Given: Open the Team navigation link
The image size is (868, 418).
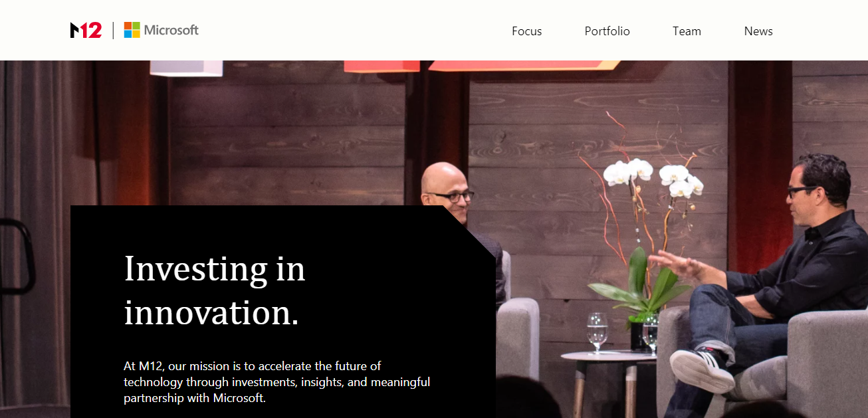Looking at the screenshot, I should [x=687, y=31].
